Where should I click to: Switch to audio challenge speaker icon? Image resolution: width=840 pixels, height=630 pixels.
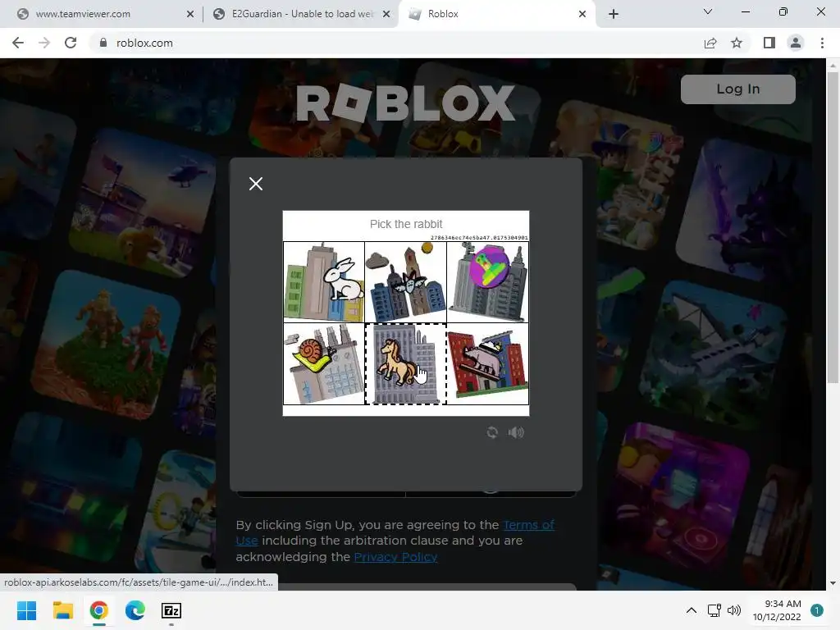pos(516,432)
